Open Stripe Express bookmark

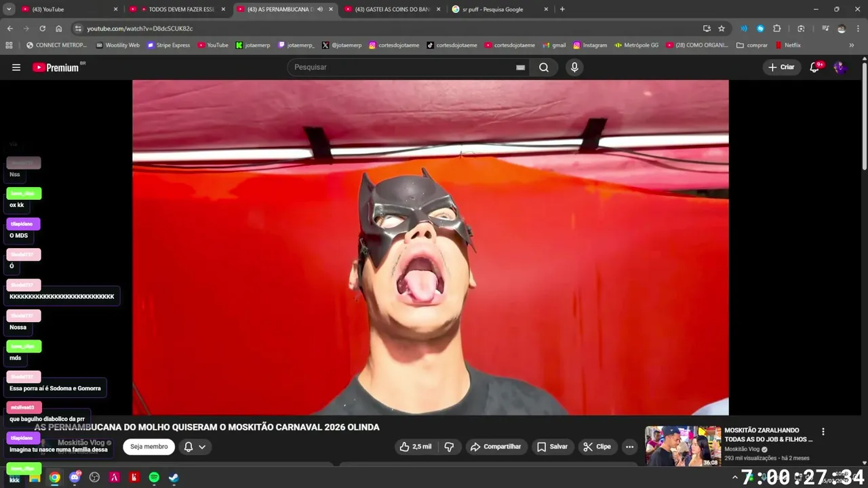click(x=168, y=45)
